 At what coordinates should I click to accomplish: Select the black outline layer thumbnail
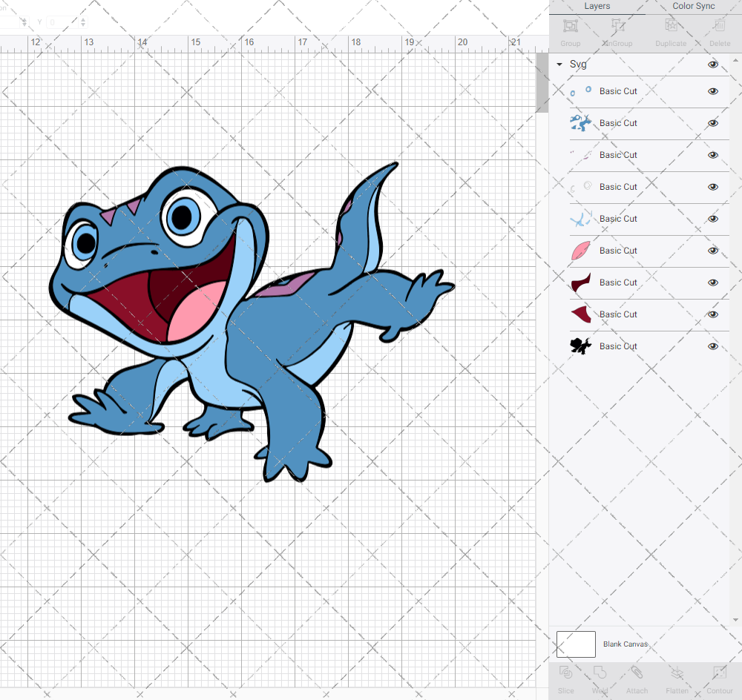tap(581, 346)
